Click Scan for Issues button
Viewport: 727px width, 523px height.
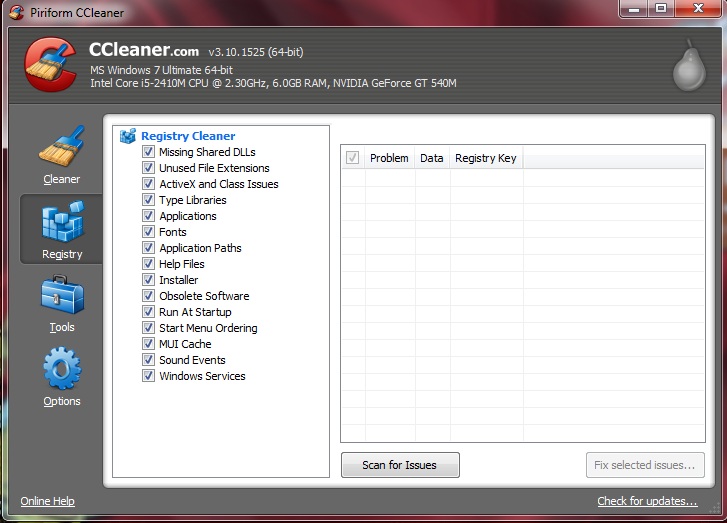[x=400, y=465]
